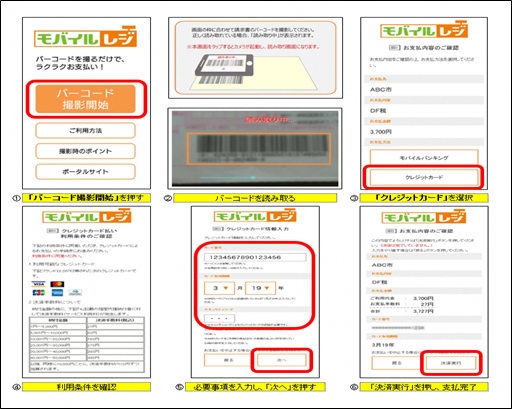Viewport: 512px width, 409px height.
Task: Click ABC市 payee on the payment method selection screen
Action: 381,90
